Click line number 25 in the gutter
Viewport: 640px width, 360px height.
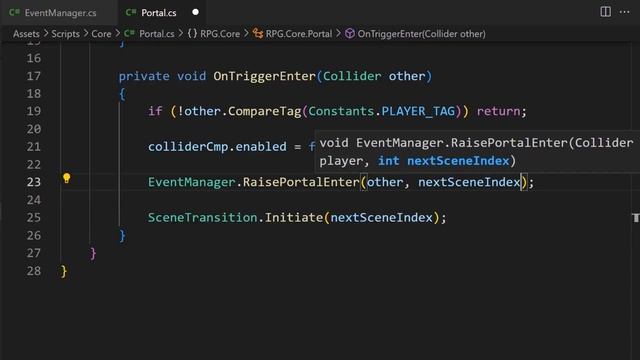pos(33,218)
